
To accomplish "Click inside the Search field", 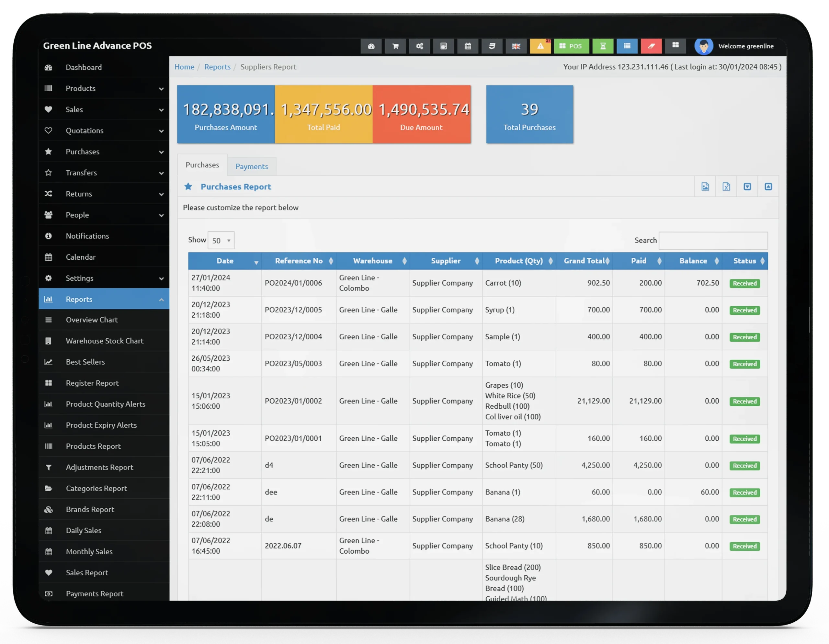I will click(x=714, y=240).
